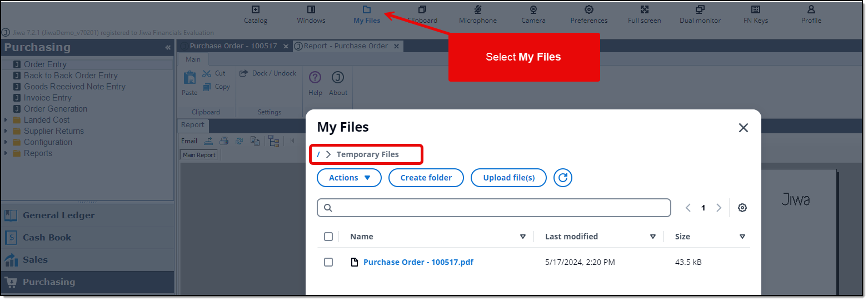Expand the Reports folder
Screen dimensions: 868x301
[7, 153]
